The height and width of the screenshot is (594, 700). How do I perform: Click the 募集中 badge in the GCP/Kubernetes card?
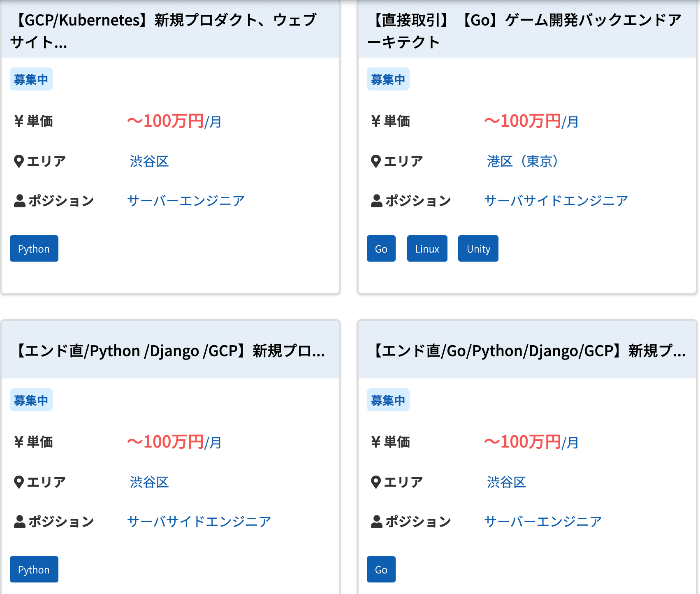31,79
